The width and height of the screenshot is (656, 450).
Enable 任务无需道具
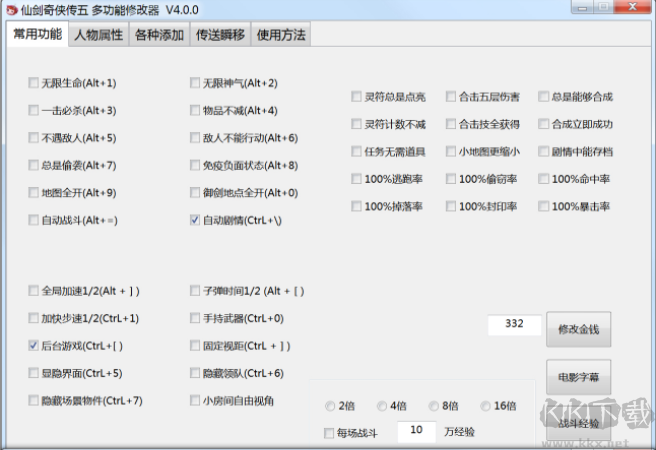[x=356, y=151]
